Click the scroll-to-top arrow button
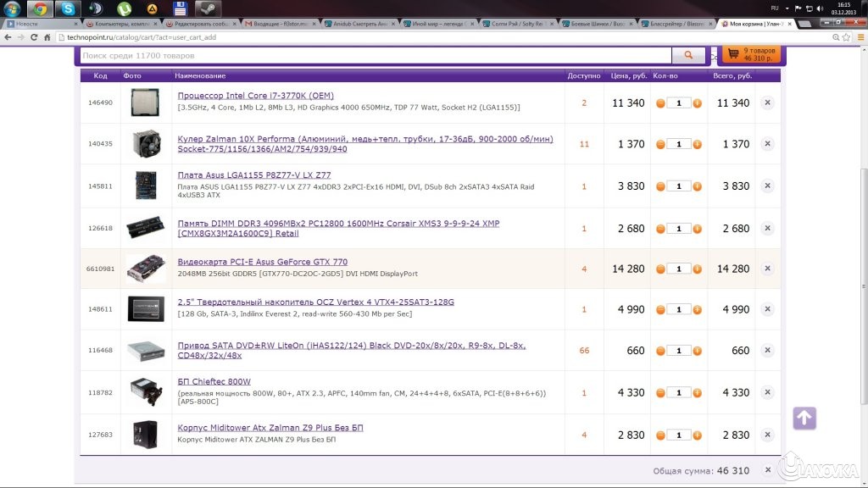The height and width of the screenshot is (488, 868). click(804, 418)
